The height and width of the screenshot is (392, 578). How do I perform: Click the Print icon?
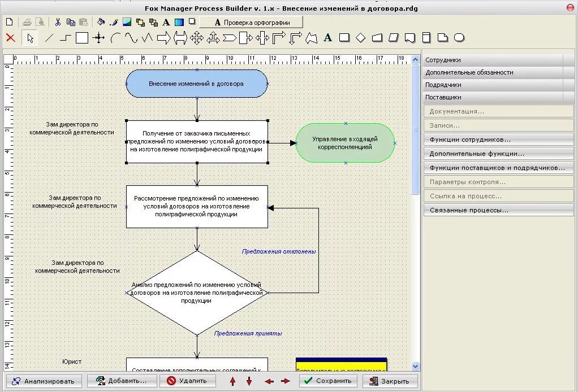[27, 23]
